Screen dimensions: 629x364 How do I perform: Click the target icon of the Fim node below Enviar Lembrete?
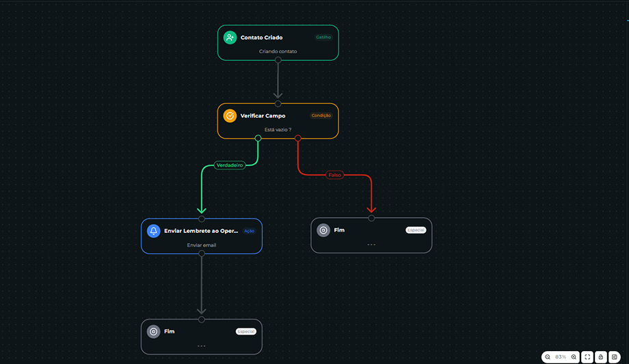[154, 331]
